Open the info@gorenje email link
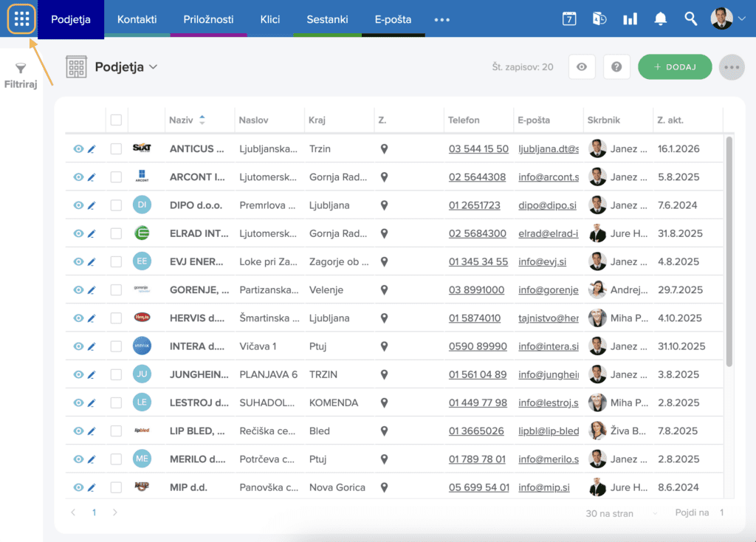 click(x=548, y=290)
